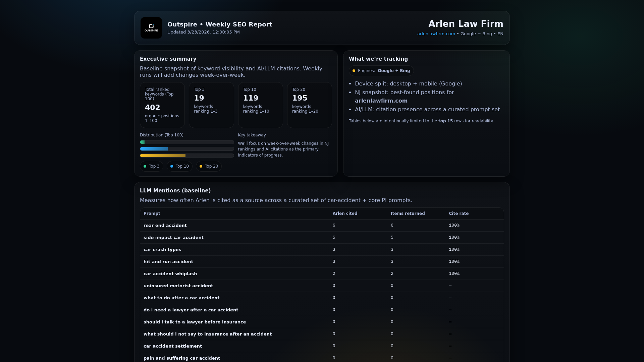This screenshot has height=362, width=644.
Task: Select the 'car crash types' prompt
Action: coord(162,250)
